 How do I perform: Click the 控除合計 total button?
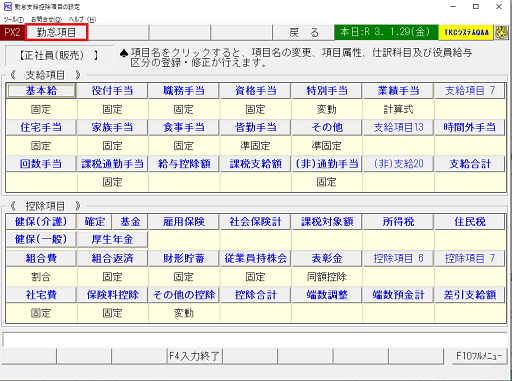255,295
